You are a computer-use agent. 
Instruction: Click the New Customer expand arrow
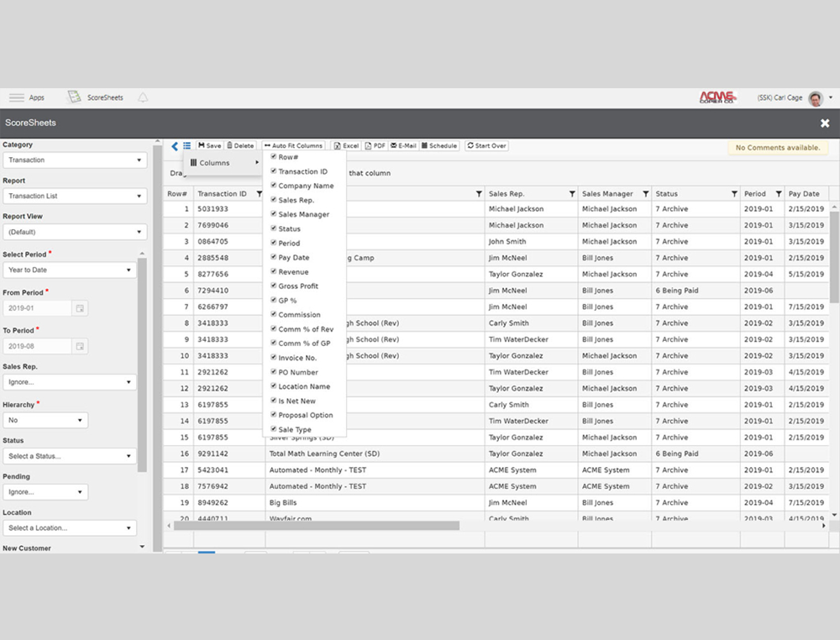(142, 547)
